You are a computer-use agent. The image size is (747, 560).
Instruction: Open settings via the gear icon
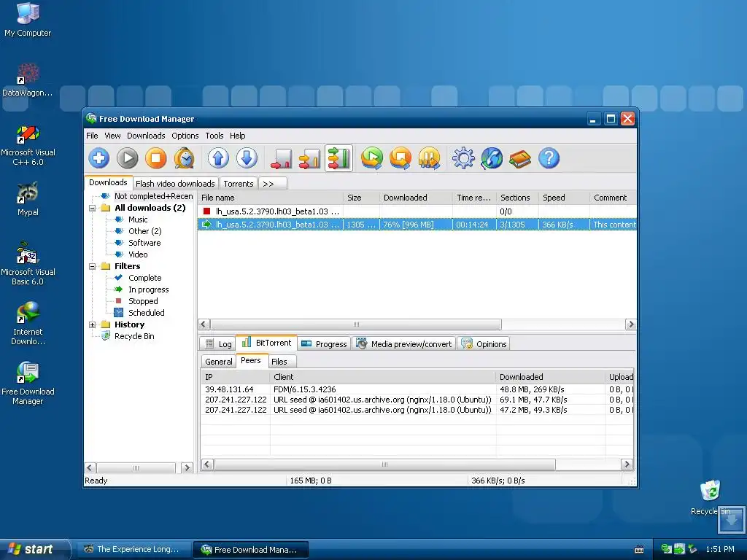pos(463,158)
